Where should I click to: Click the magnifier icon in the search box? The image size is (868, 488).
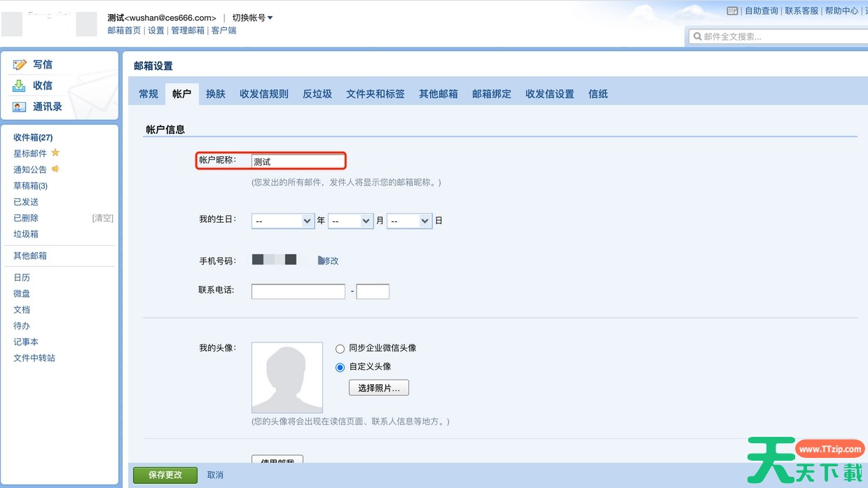point(699,36)
